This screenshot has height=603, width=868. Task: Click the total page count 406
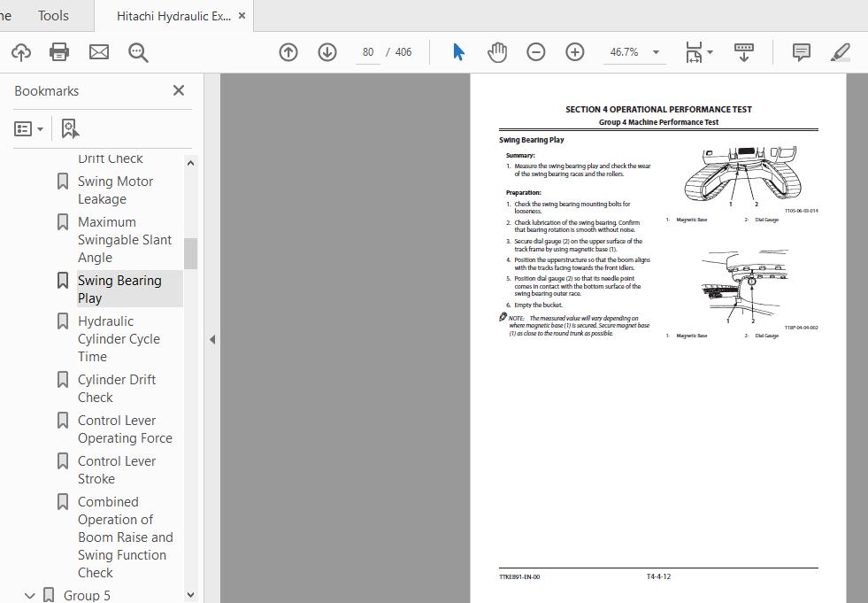403,52
